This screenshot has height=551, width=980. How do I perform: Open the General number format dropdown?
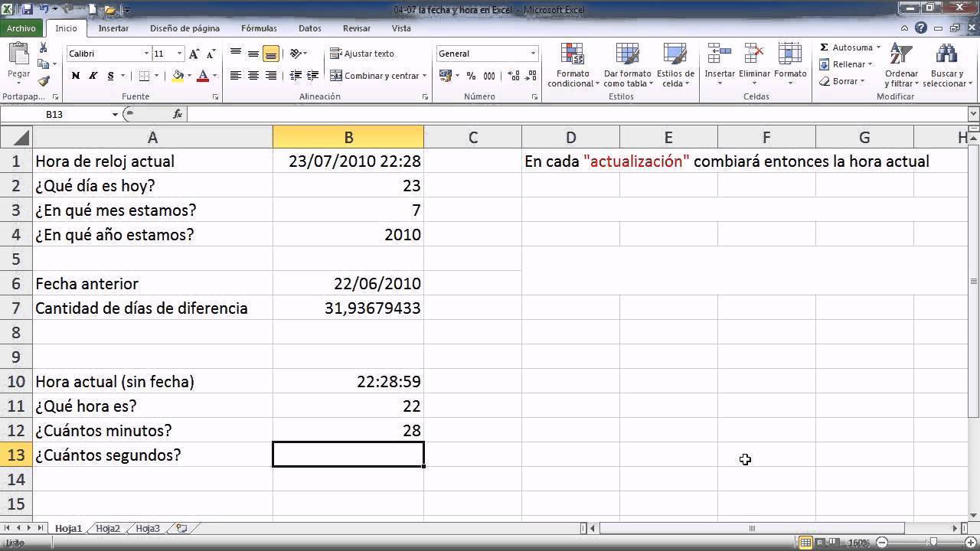coord(533,54)
